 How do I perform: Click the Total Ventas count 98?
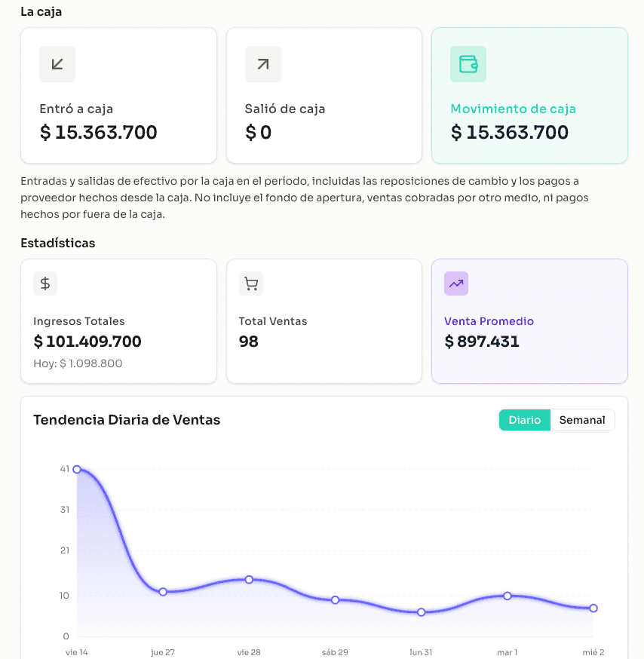[x=248, y=342]
